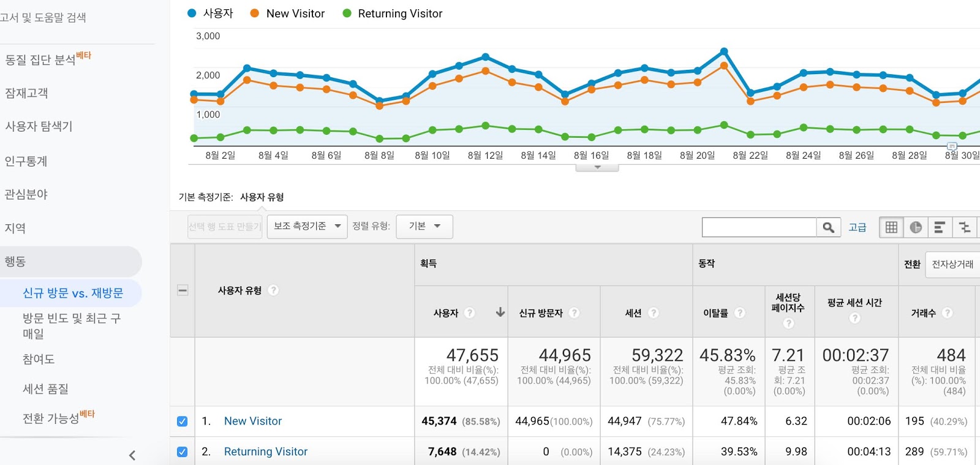Click the orange New Visitor legend dot
The height and width of the screenshot is (465, 980).
tap(255, 13)
